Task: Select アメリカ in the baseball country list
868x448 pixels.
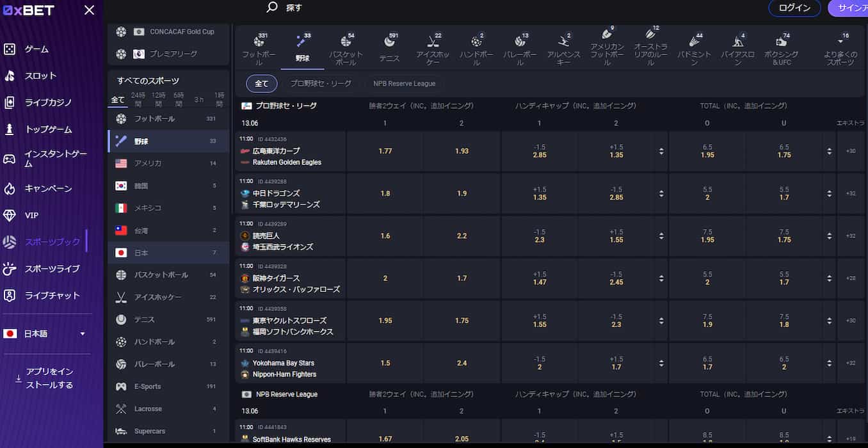Action: [168, 163]
